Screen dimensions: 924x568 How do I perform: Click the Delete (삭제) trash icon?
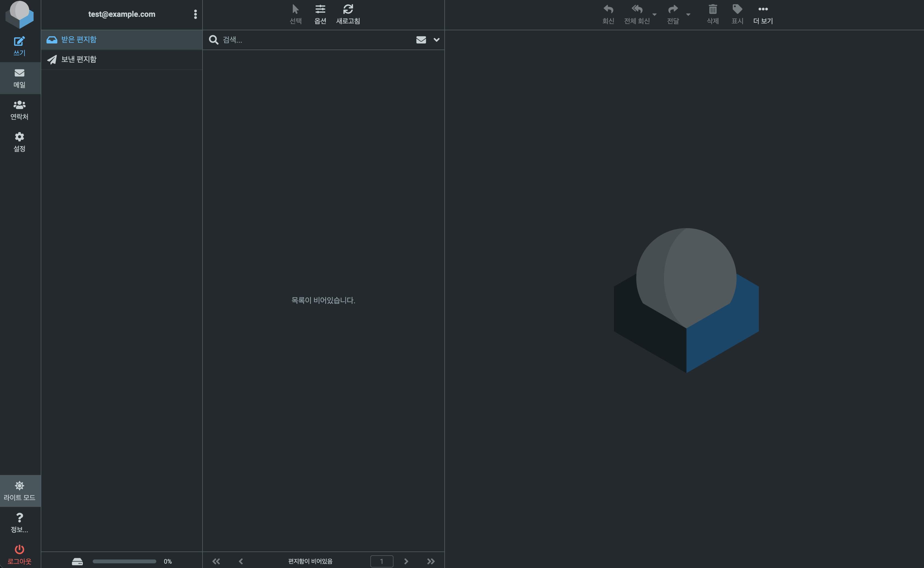point(712,14)
